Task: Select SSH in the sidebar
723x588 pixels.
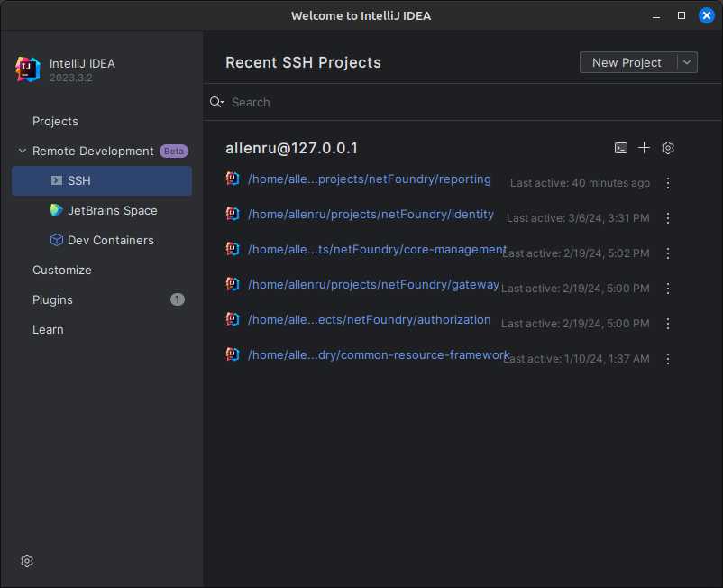Action: 79,180
